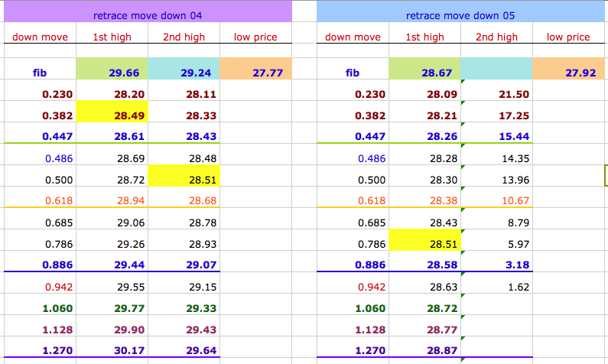Click the 0.230 ratio in table 04
The image size is (608, 364).
click(57, 94)
